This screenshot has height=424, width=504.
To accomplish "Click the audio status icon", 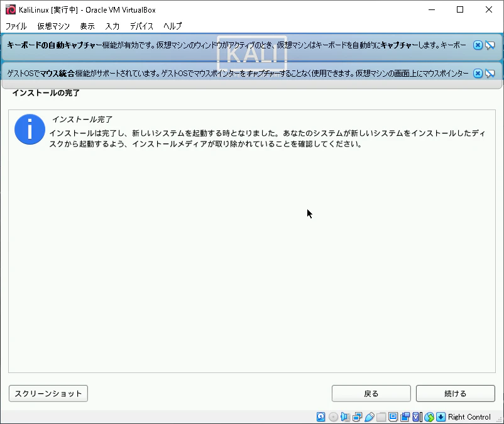I will [x=345, y=417].
